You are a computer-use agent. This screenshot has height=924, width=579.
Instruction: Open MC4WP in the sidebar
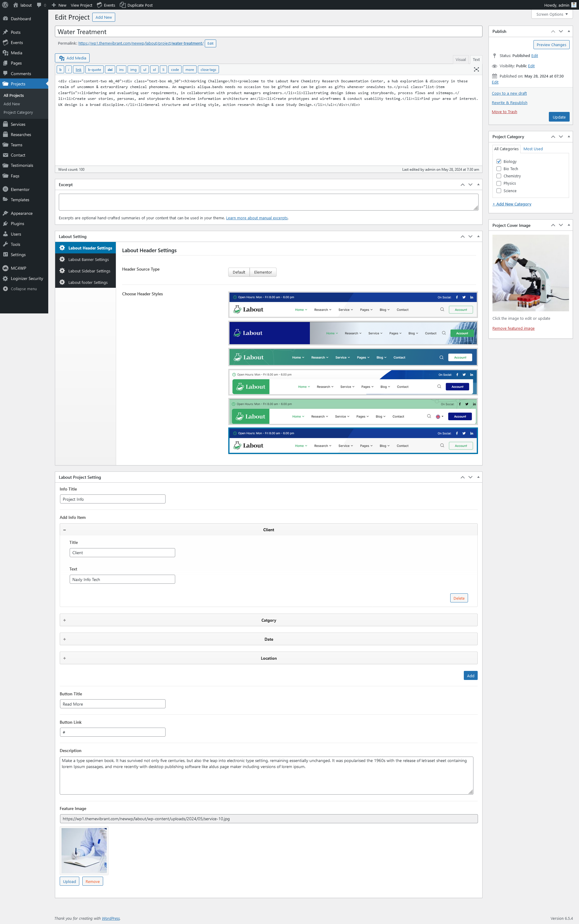point(18,268)
